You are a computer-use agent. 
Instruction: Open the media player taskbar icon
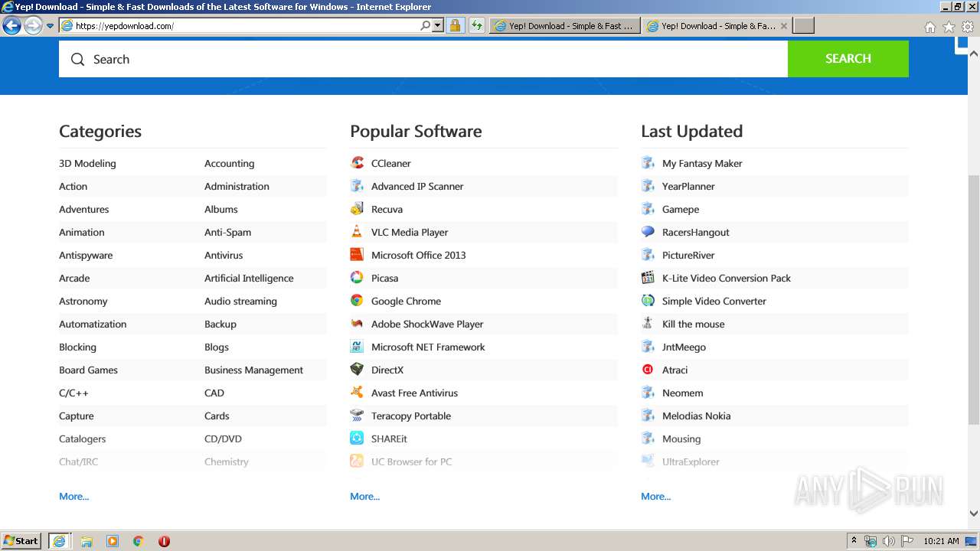click(113, 541)
